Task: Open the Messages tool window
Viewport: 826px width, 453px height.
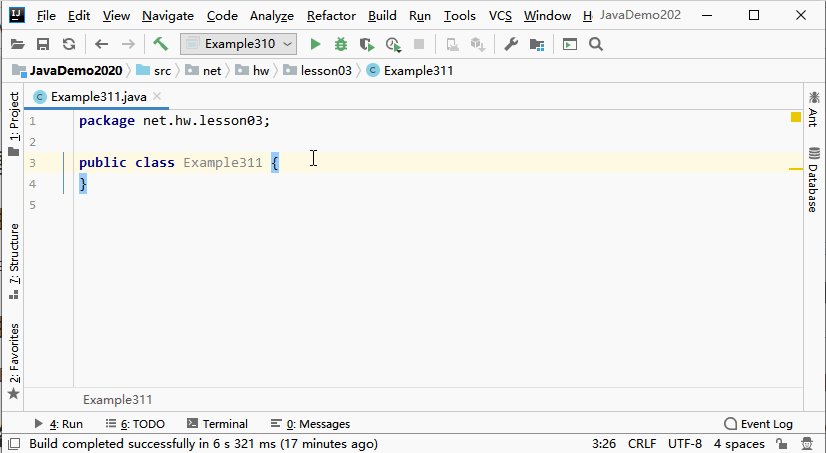Action: pyautogui.click(x=310, y=424)
